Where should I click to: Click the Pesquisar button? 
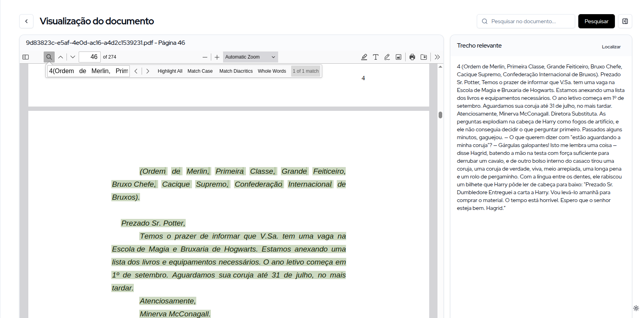click(x=596, y=21)
